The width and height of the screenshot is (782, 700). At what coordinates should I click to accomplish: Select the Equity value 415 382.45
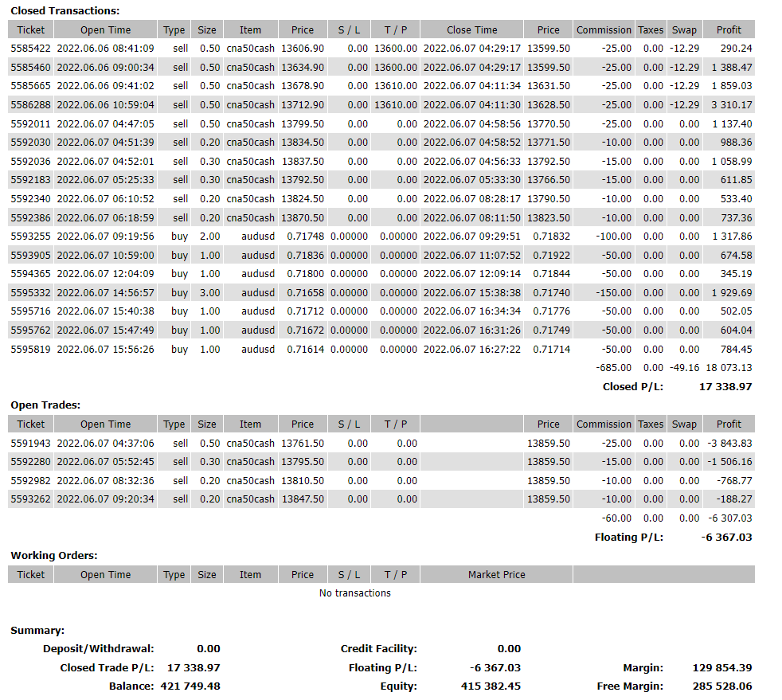(x=491, y=686)
